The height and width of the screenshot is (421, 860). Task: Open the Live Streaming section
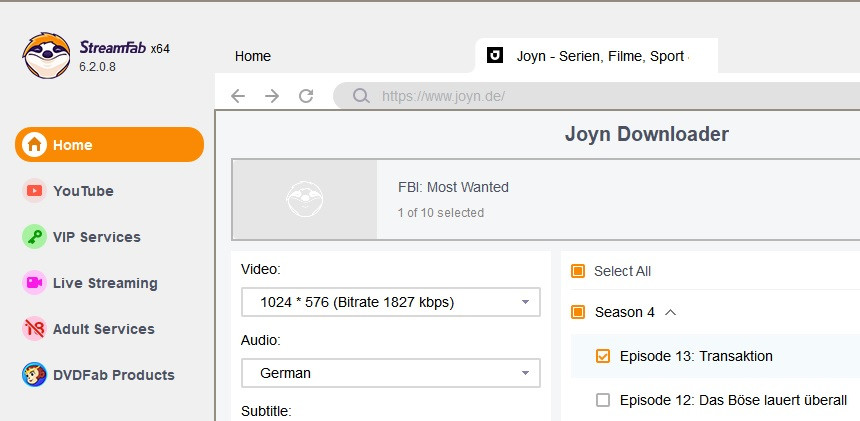click(105, 283)
